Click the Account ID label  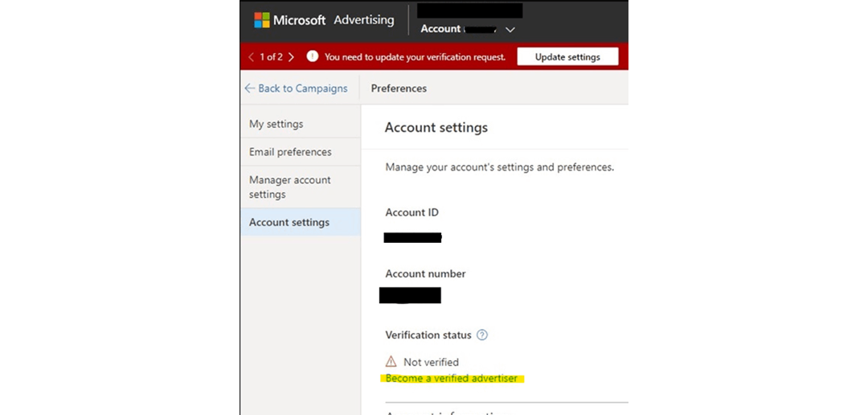(x=411, y=212)
